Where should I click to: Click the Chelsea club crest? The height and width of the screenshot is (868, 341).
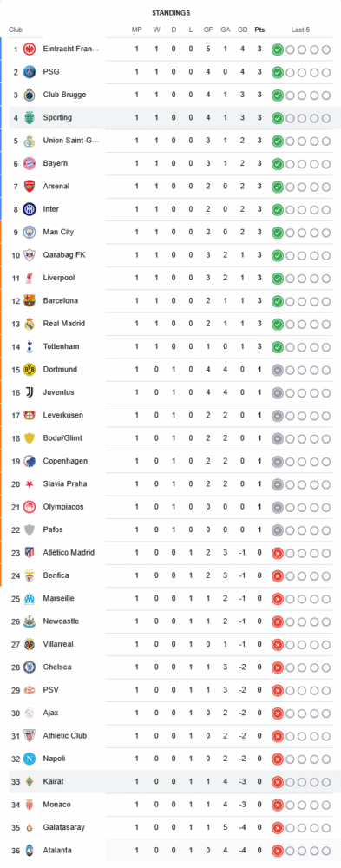(30, 667)
